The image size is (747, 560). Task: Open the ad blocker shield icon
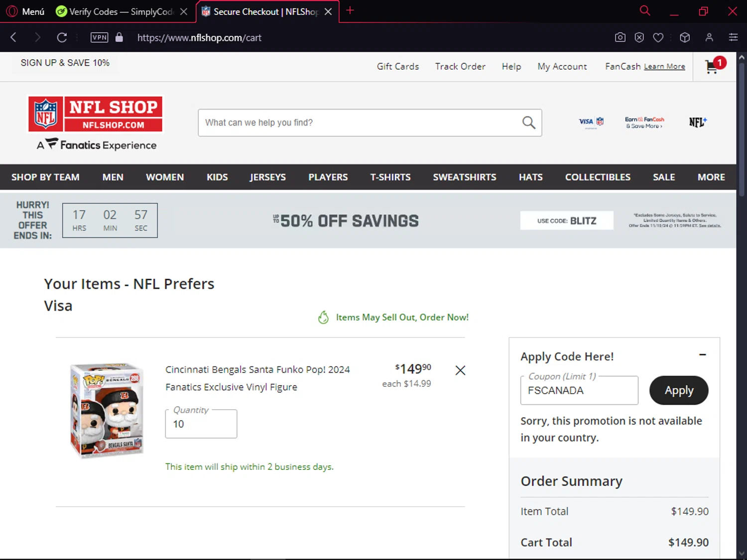point(639,37)
